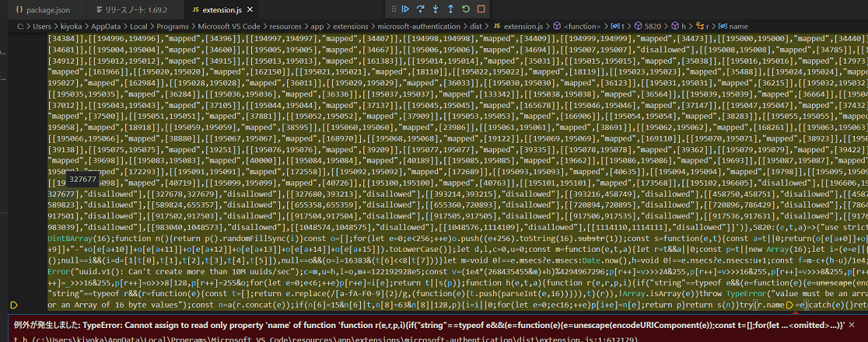The height and width of the screenshot is (342, 868).
Task: Click the current-line debug arrow in the gutter
Action: click(15, 305)
